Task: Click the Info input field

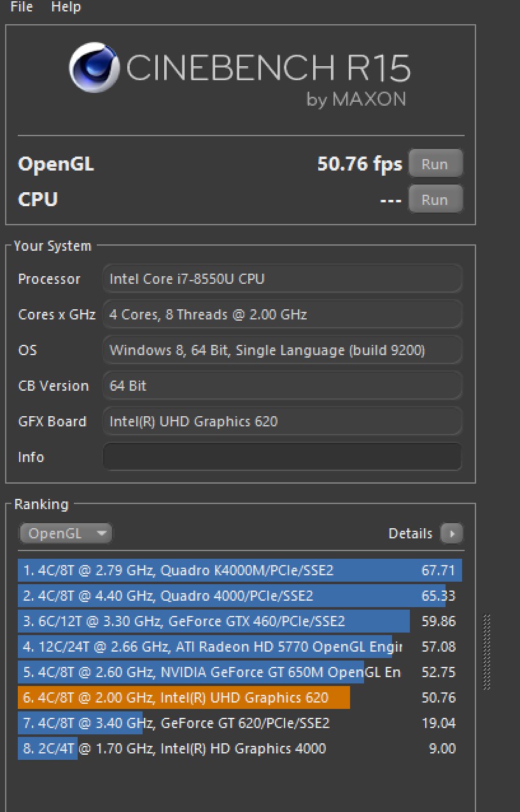Action: [x=282, y=457]
